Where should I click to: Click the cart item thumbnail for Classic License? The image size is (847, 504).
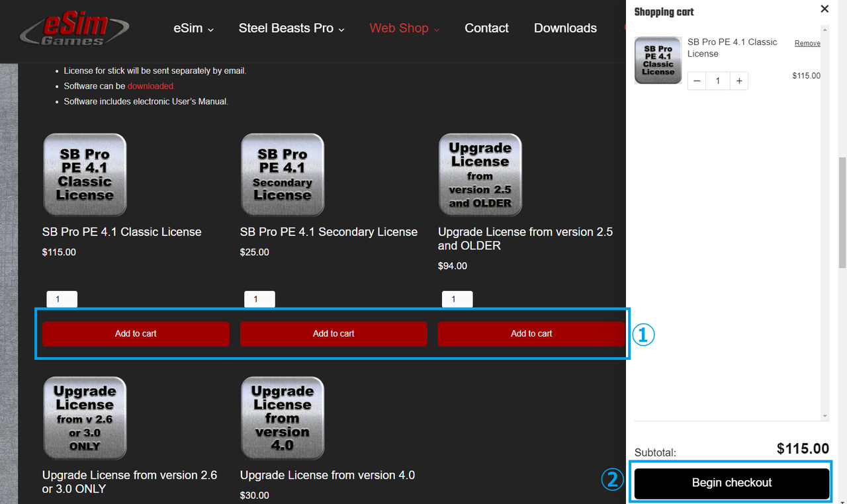658,60
